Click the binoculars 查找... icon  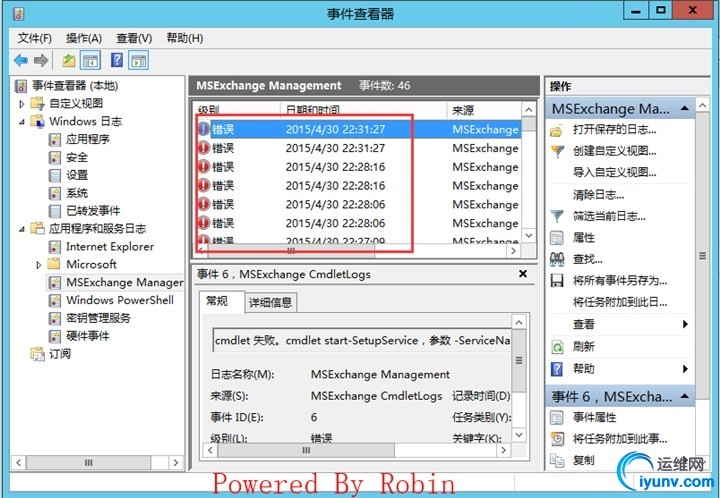[x=557, y=259]
